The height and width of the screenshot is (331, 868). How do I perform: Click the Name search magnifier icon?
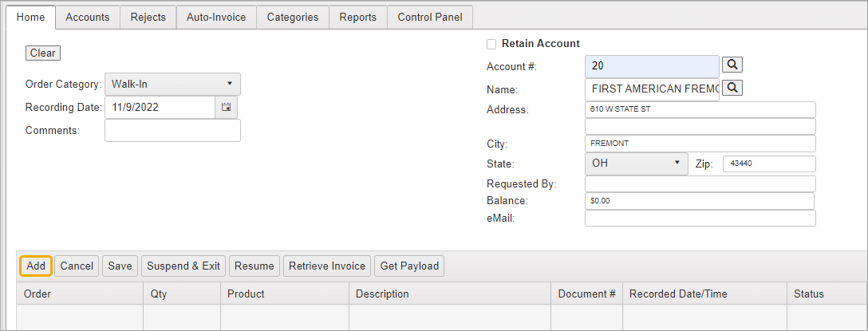[x=732, y=88]
